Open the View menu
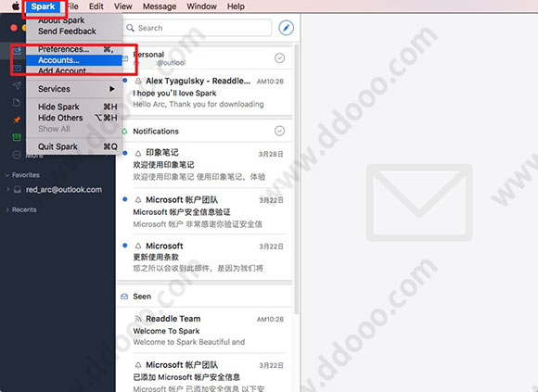538x392 pixels. click(x=122, y=6)
